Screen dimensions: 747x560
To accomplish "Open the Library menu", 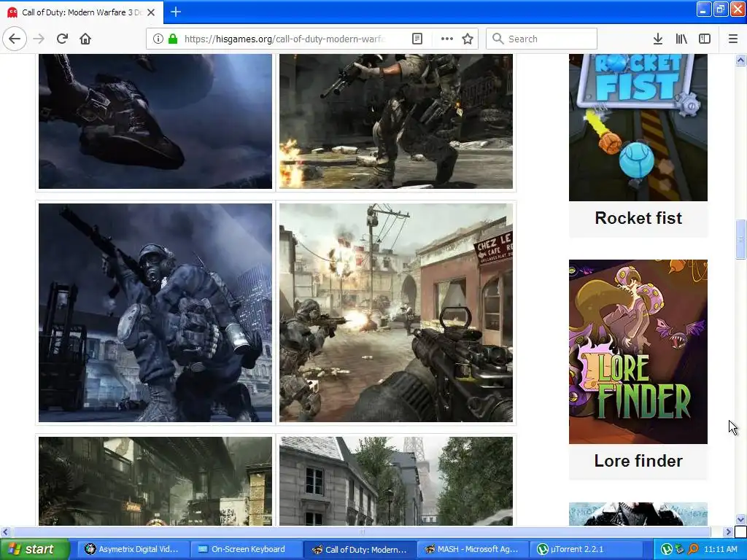I will click(x=681, y=39).
